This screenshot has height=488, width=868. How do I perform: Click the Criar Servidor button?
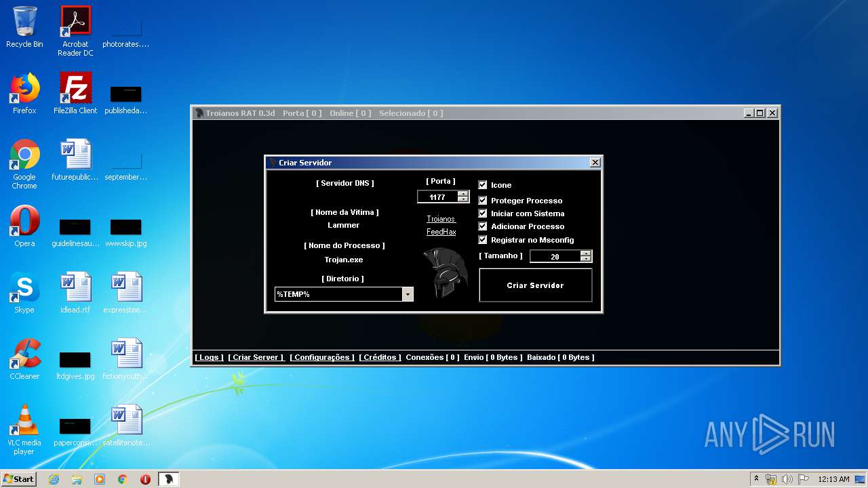pyautogui.click(x=536, y=285)
